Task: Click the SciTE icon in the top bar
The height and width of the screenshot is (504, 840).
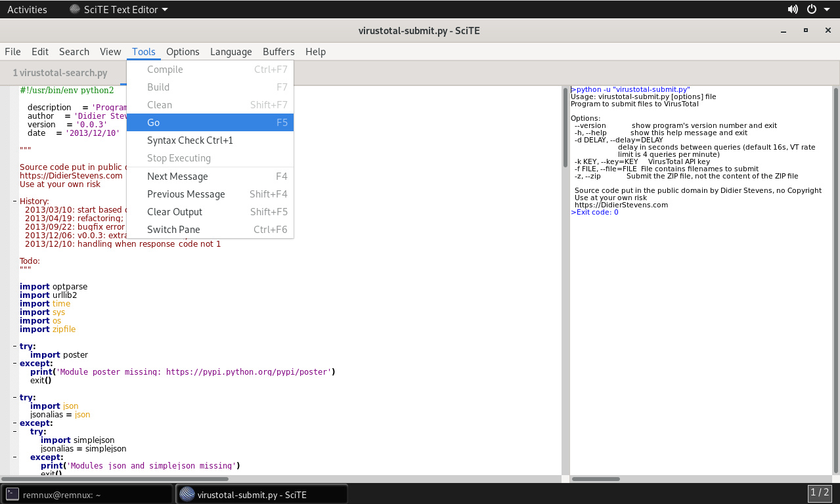Action: coord(76,9)
